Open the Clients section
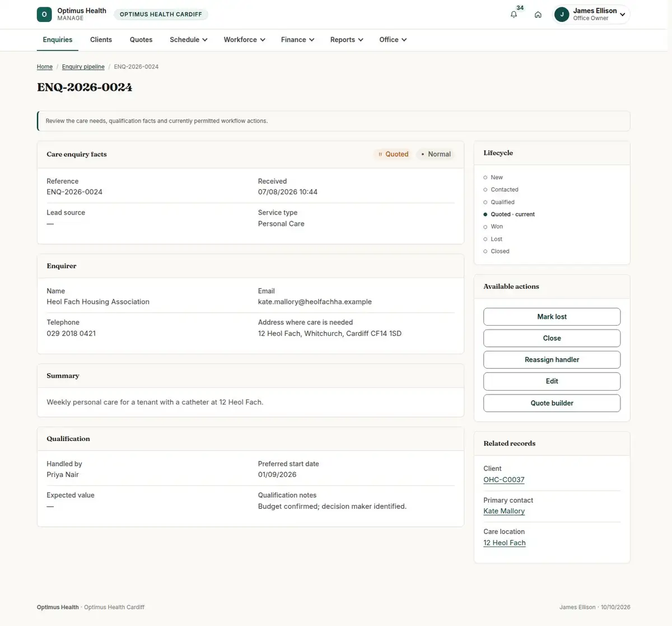 pyautogui.click(x=101, y=40)
